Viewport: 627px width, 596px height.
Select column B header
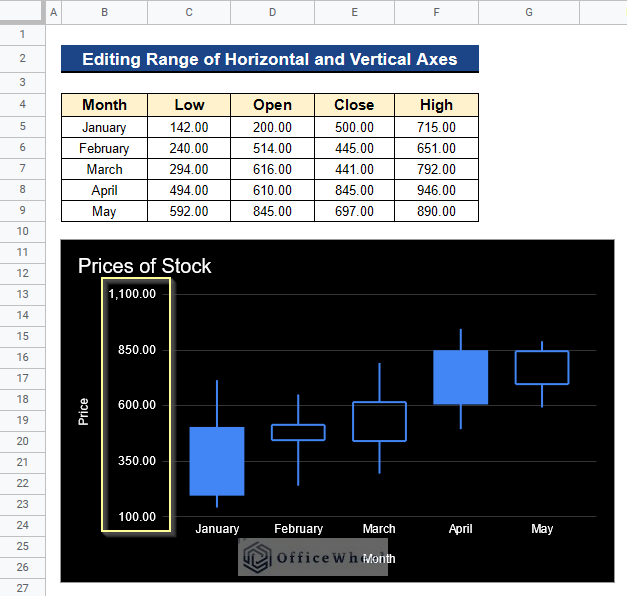pyautogui.click(x=104, y=12)
